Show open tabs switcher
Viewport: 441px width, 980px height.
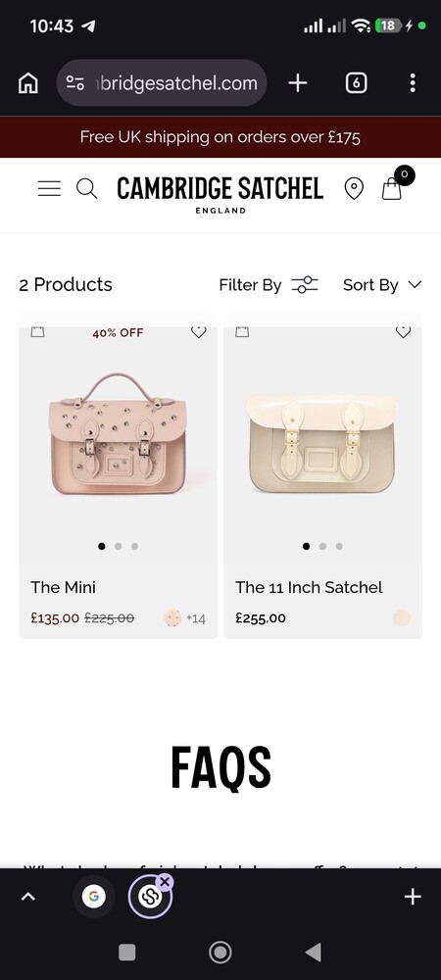click(356, 83)
